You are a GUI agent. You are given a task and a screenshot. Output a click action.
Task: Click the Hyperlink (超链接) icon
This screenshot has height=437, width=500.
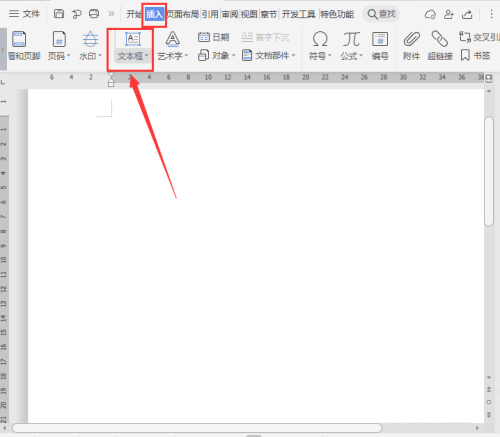click(x=440, y=39)
